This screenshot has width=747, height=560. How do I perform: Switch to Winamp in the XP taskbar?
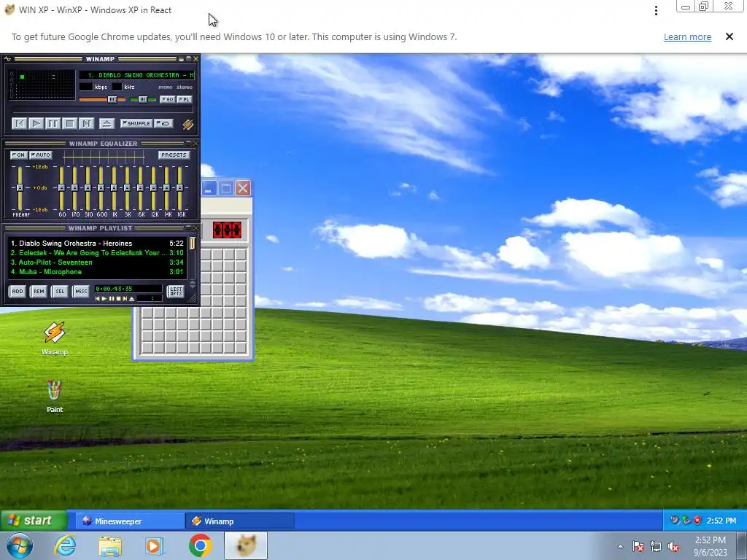click(239, 521)
